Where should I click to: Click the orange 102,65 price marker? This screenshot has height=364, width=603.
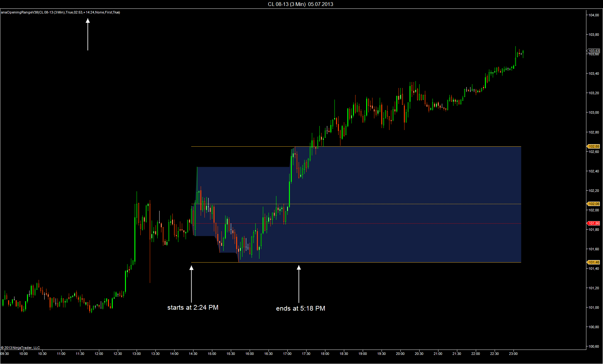coord(594,146)
